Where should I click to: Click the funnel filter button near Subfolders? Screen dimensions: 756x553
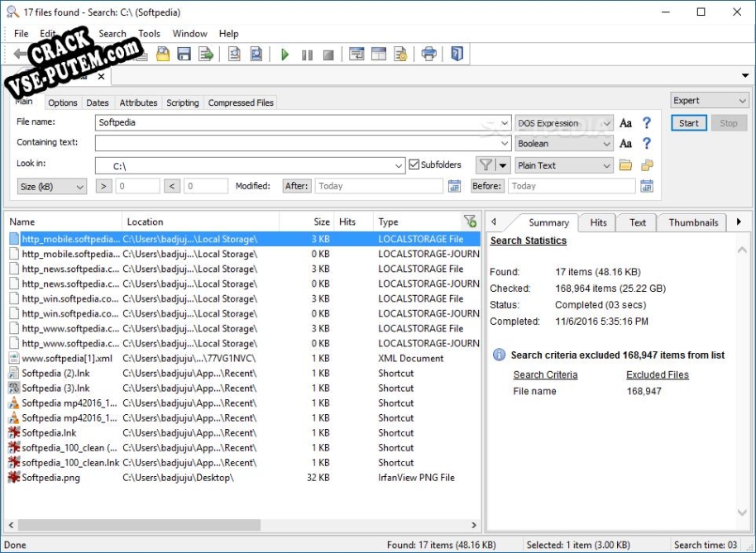tap(486, 165)
